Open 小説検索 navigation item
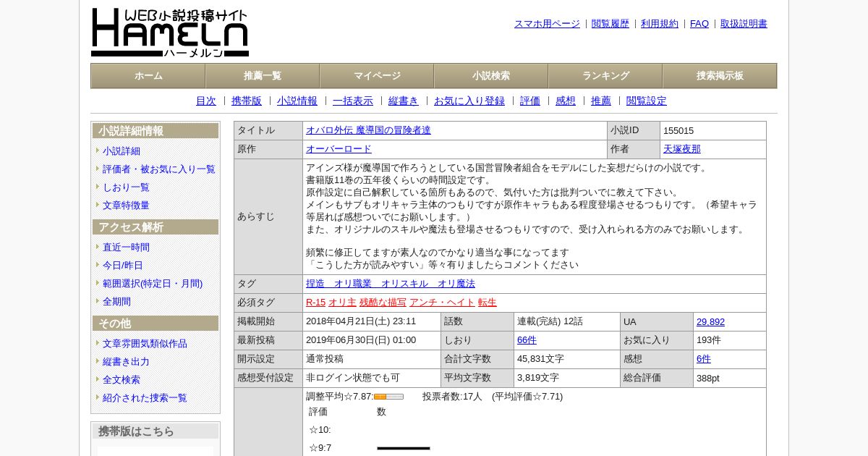 coord(491,76)
